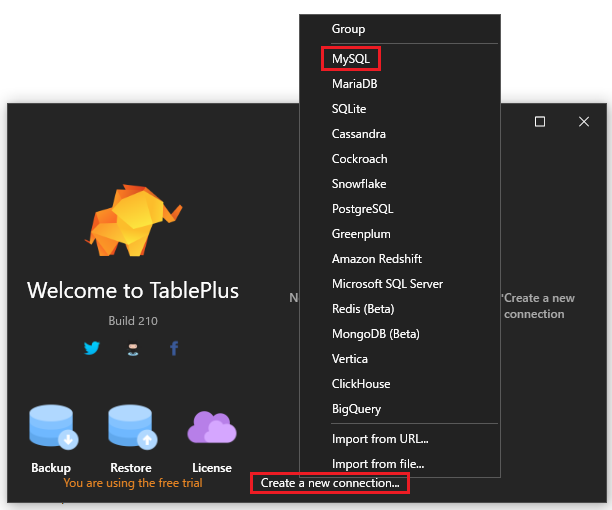Viewport: 612px width, 510px height.
Task: Open the Facebook icon link
Action: (x=174, y=348)
